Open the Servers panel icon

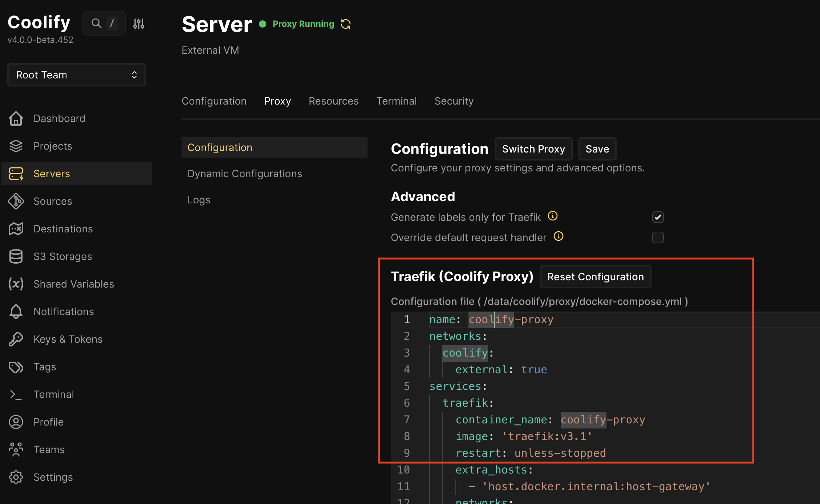tap(16, 174)
